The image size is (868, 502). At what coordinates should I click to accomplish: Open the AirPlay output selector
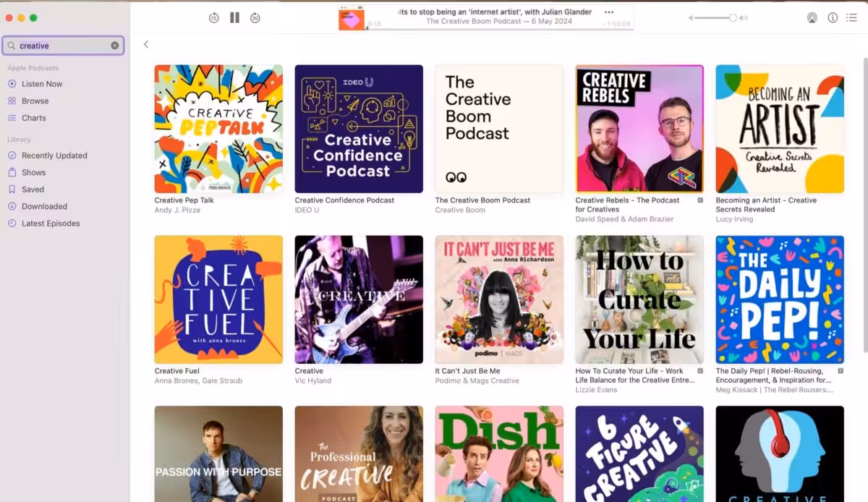click(x=812, y=18)
